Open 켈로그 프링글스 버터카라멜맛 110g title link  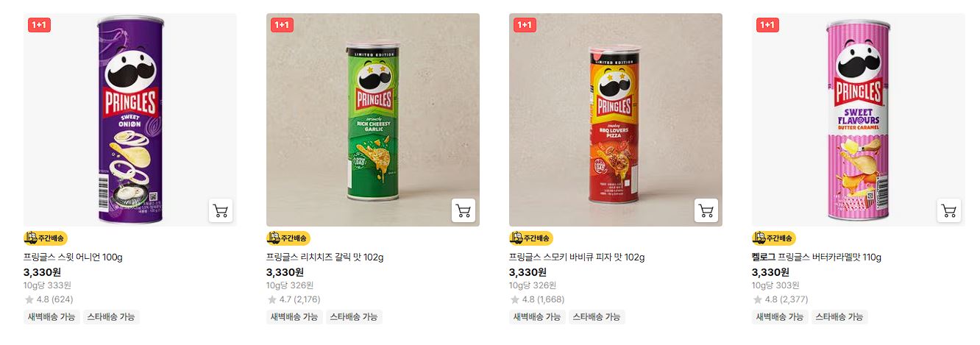point(817,257)
